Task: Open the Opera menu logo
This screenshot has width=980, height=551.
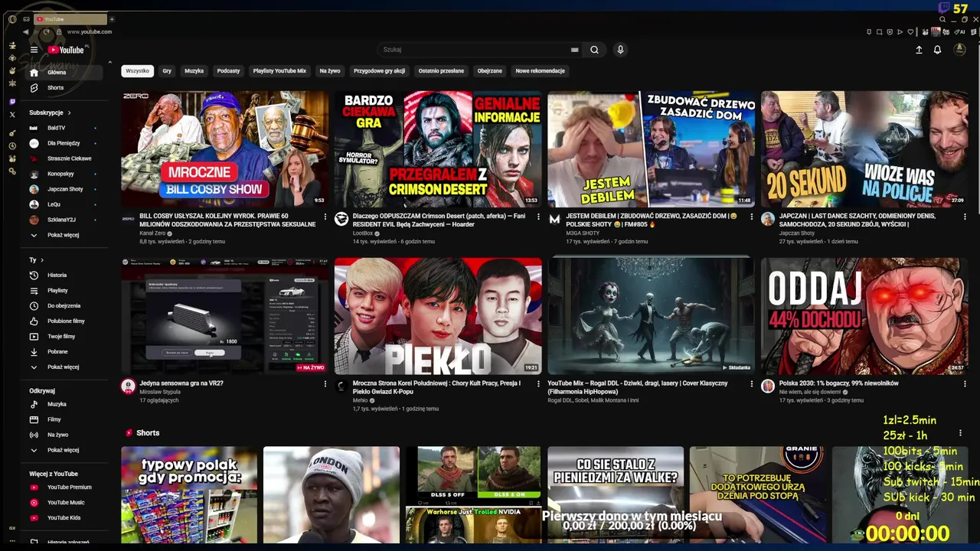Action: 12,19
